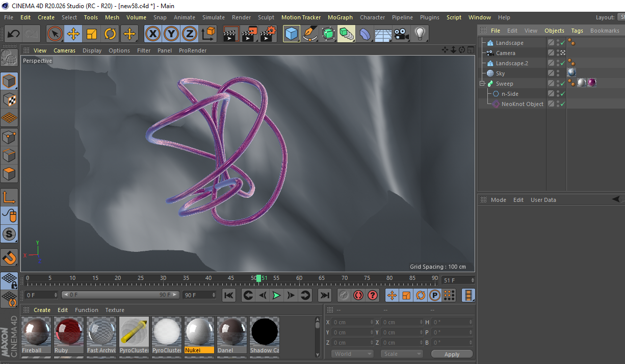Open the Character menu

pos(372,17)
